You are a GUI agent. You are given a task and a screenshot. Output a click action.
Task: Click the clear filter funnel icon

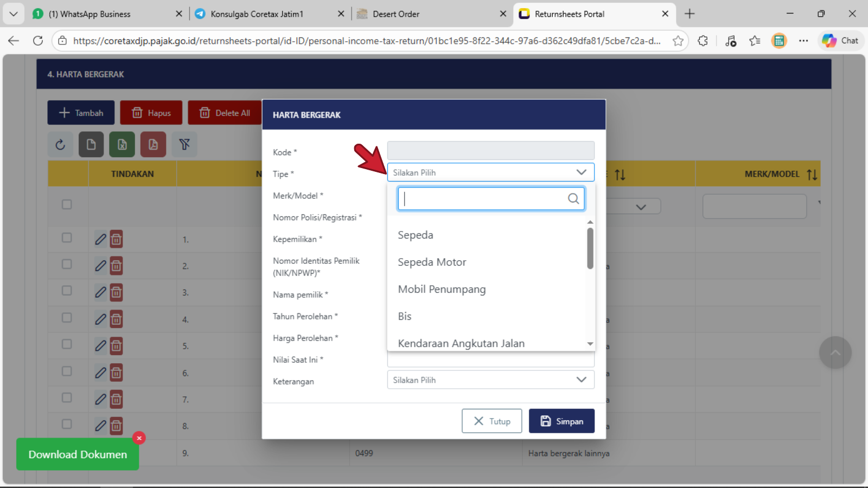[x=184, y=144]
